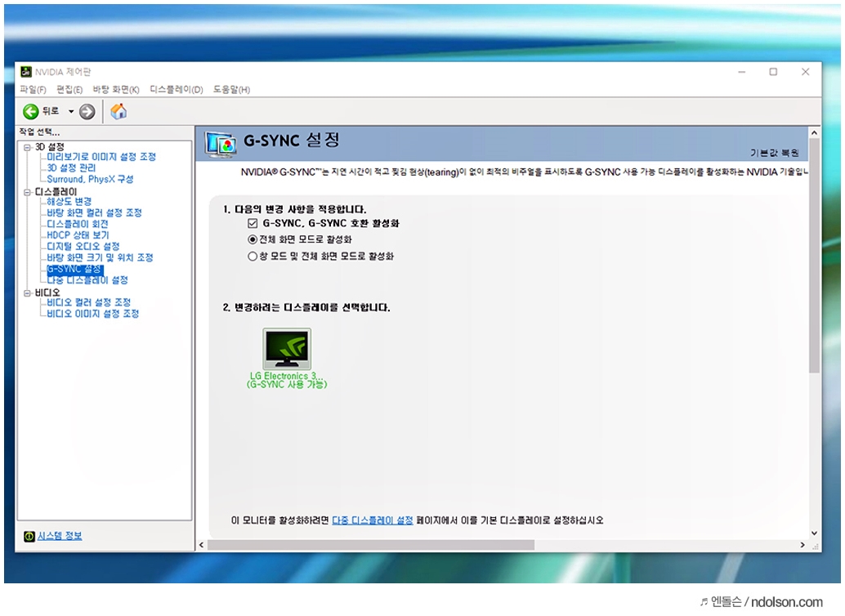The height and width of the screenshot is (616, 845).
Task: Toggle G-SYNC, G-SYNC 호환 활성화 checkbox
Action: point(253,223)
